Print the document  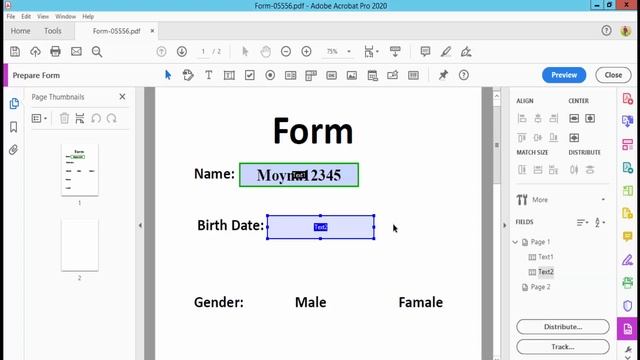pos(56,51)
